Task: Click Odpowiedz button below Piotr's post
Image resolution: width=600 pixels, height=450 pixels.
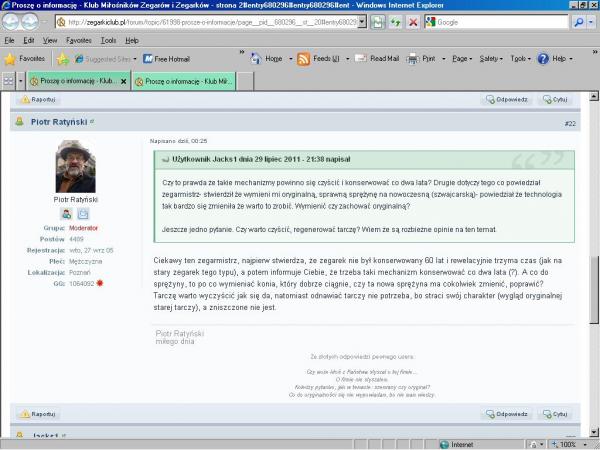Action: [507, 414]
